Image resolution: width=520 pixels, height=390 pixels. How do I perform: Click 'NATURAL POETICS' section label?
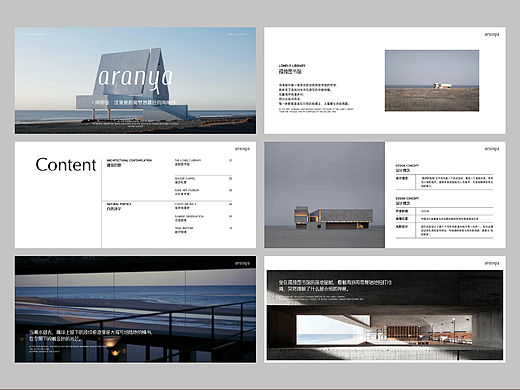click(119, 204)
